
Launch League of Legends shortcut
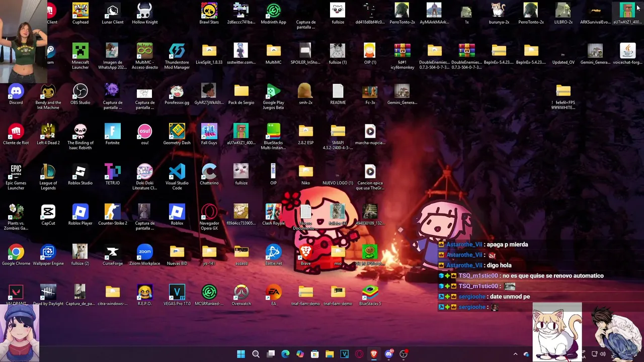48,177
